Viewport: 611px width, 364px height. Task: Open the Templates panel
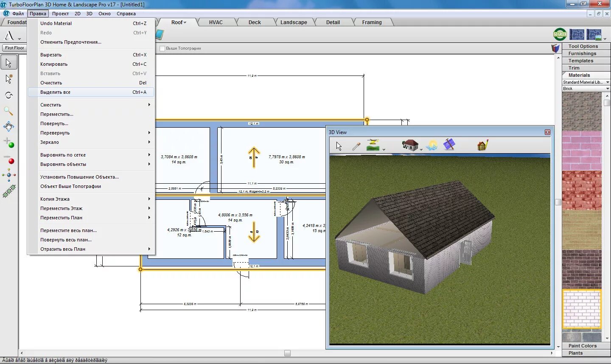tap(586, 61)
